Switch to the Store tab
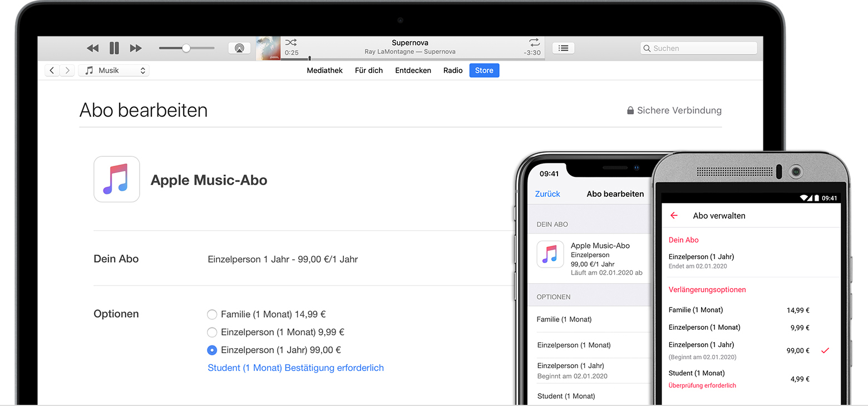Viewport: 868px width, 406px height. (x=484, y=71)
